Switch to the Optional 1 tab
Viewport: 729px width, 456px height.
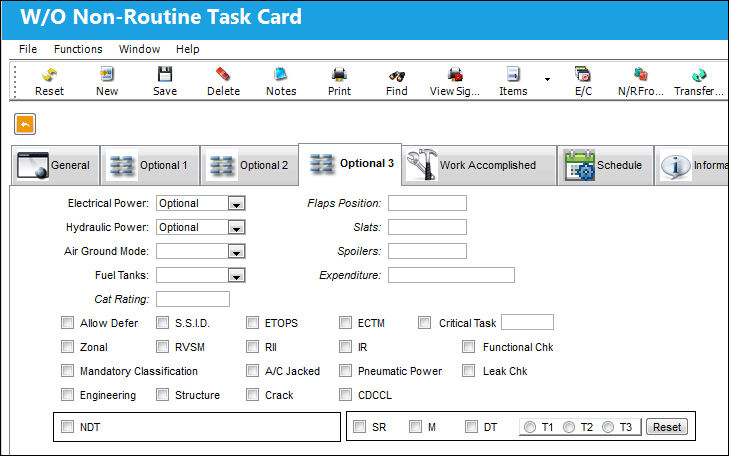151,165
